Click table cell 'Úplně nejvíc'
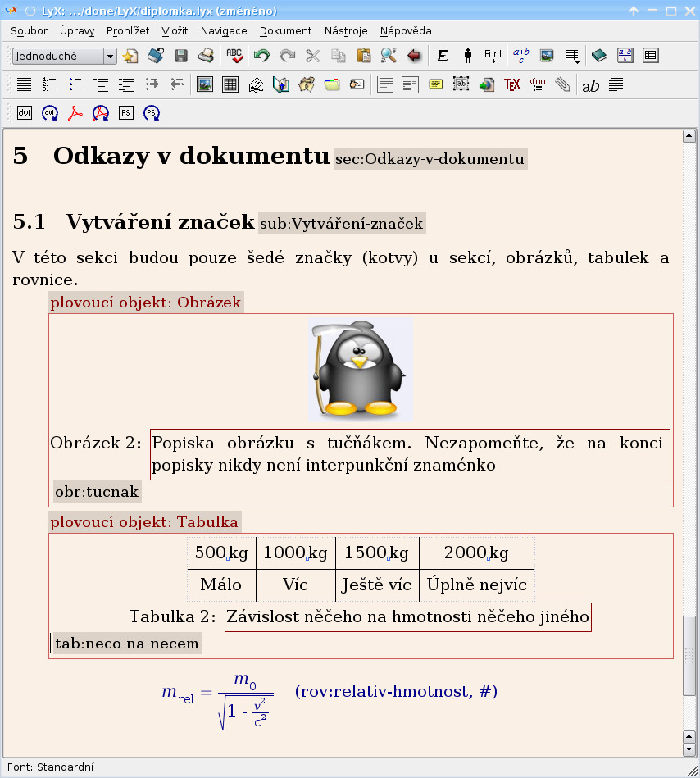The image size is (700, 778). [x=477, y=585]
